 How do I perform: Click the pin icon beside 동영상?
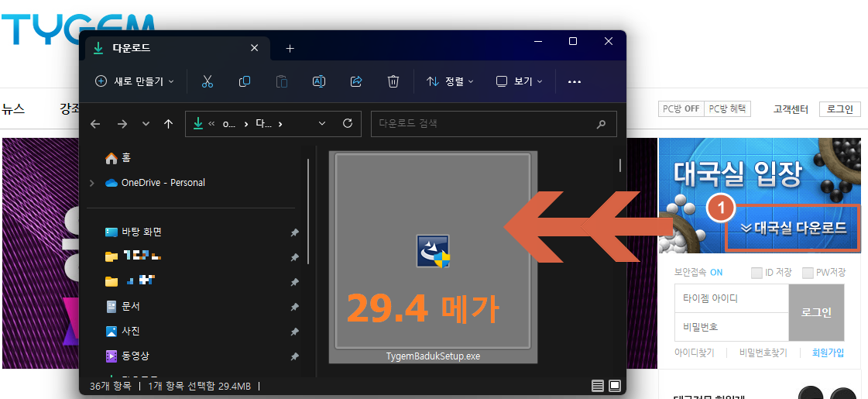[x=294, y=356]
